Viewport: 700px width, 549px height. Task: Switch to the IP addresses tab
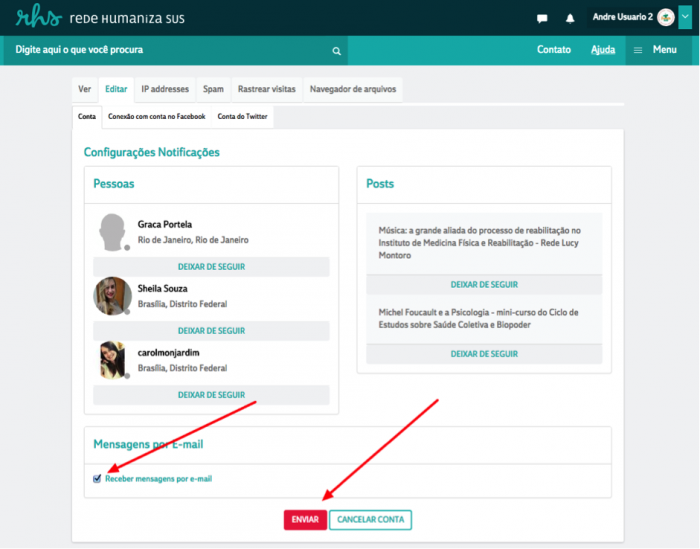pos(165,89)
